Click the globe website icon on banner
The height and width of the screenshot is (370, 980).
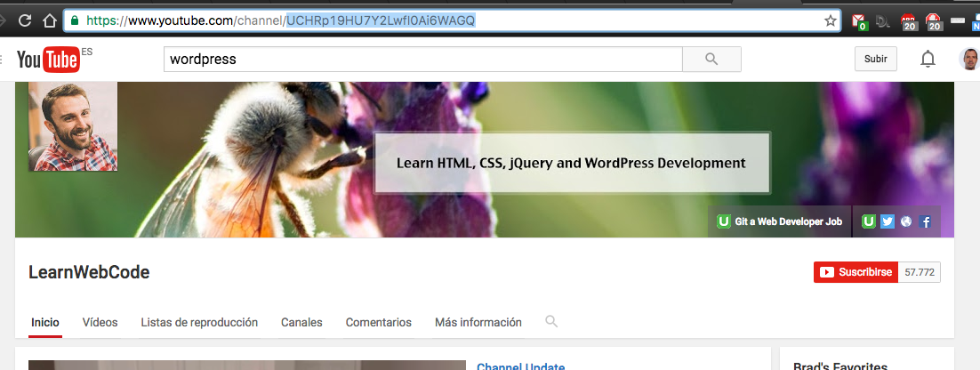click(905, 221)
